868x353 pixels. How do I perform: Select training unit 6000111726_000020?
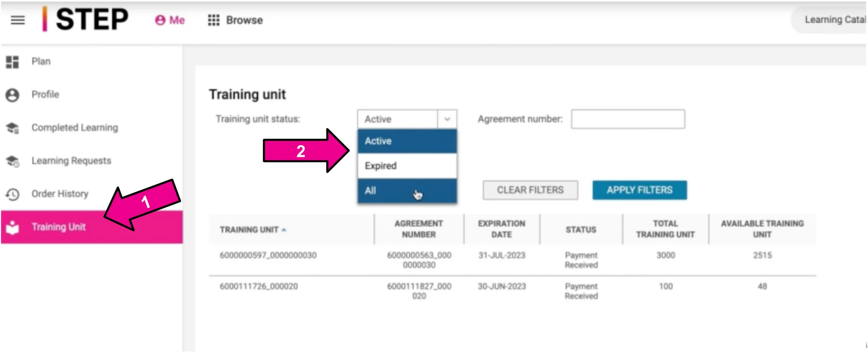pos(259,287)
